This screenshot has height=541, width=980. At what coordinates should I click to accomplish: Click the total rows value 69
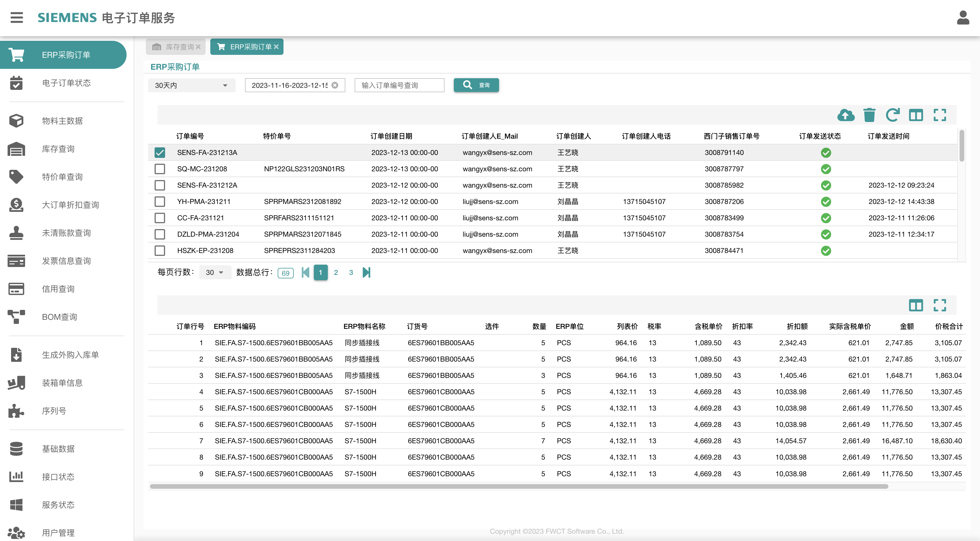286,273
